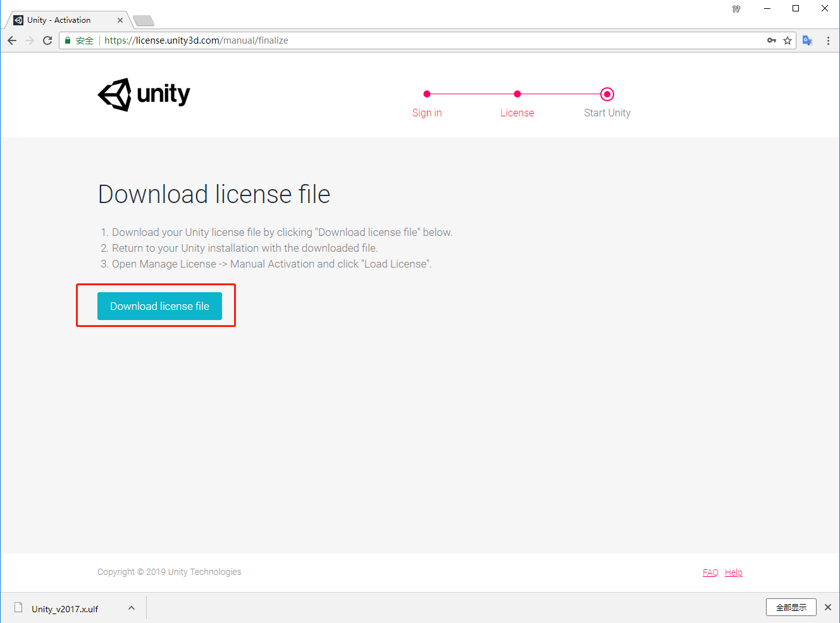Open the Google Translate icon
The image size is (840, 623).
pyautogui.click(x=807, y=40)
